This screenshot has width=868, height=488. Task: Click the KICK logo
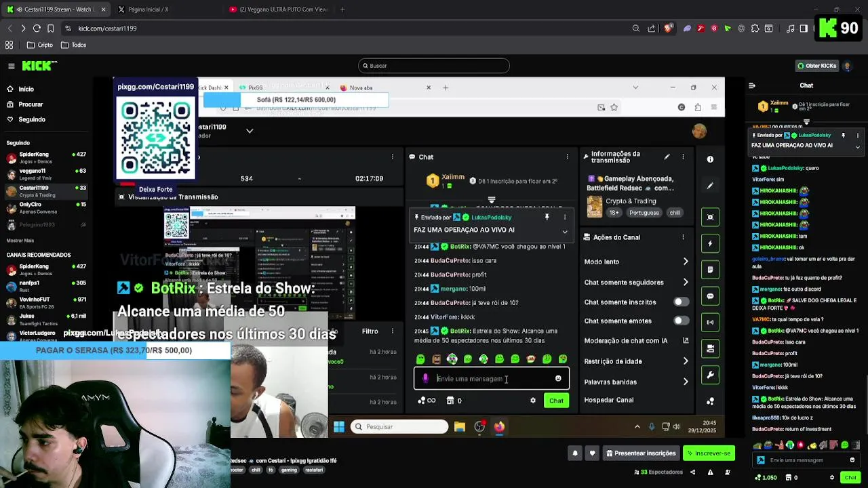tap(39, 66)
